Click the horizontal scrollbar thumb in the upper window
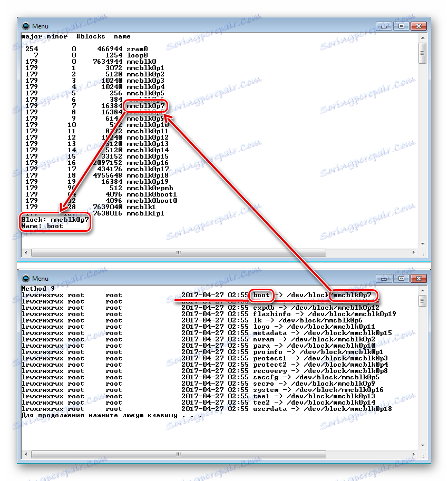Viewport: 448px width, 481px height. coord(179,252)
